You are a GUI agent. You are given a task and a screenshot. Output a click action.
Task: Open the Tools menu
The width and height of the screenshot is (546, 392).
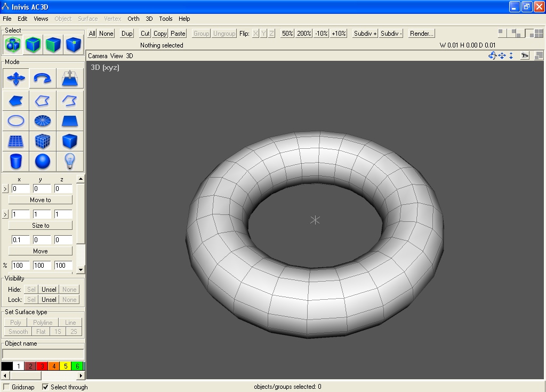(x=166, y=19)
